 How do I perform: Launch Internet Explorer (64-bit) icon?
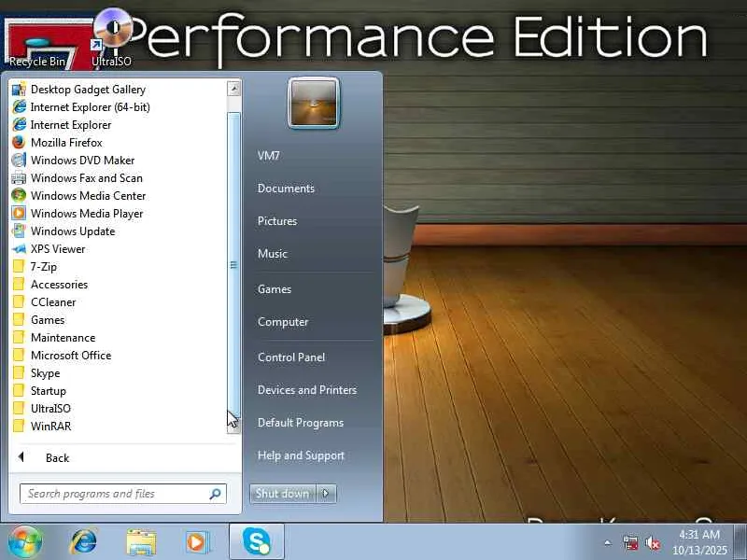19,106
